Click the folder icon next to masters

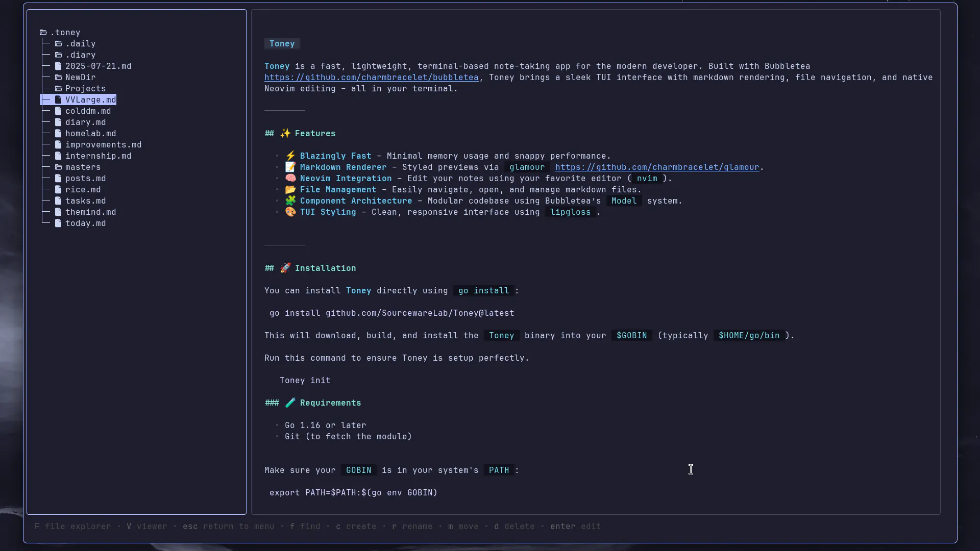[59, 167]
